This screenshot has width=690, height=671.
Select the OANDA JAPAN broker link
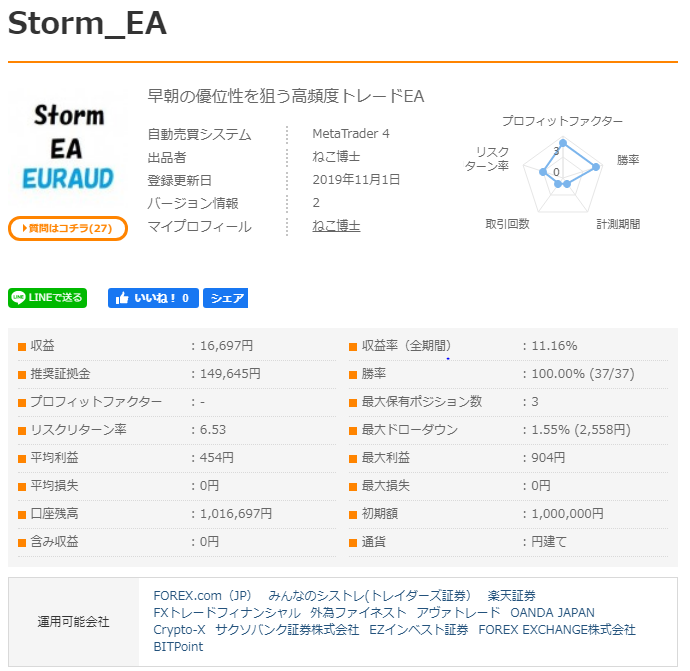pyautogui.click(x=552, y=613)
